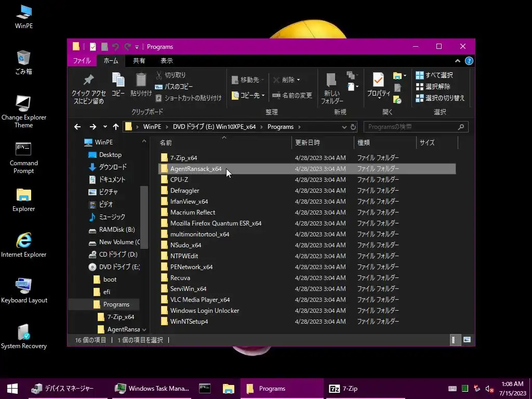532x399 pixels.
Task: Click Select All (すべて選択)
Action: pyautogui.click(x=434, y=75)
